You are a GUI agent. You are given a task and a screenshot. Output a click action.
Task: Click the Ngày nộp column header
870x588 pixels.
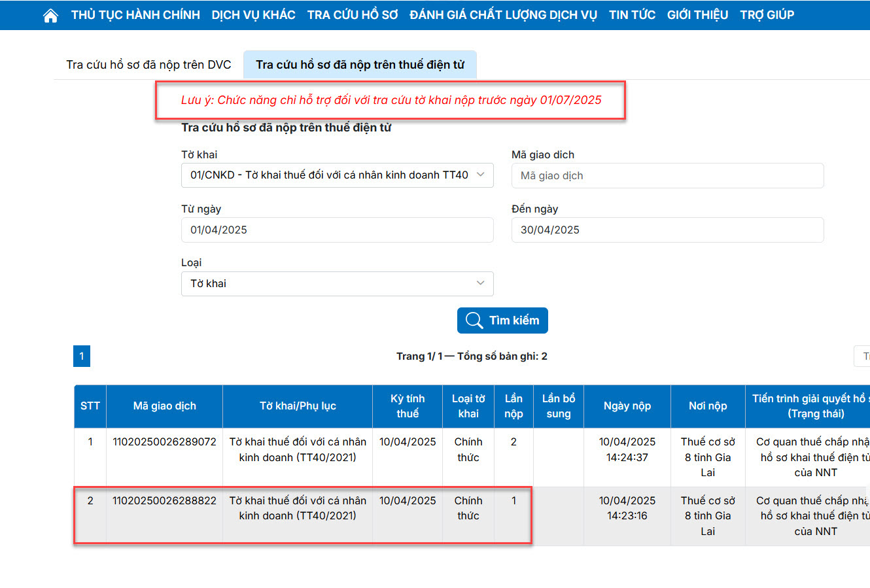point(627,406)
